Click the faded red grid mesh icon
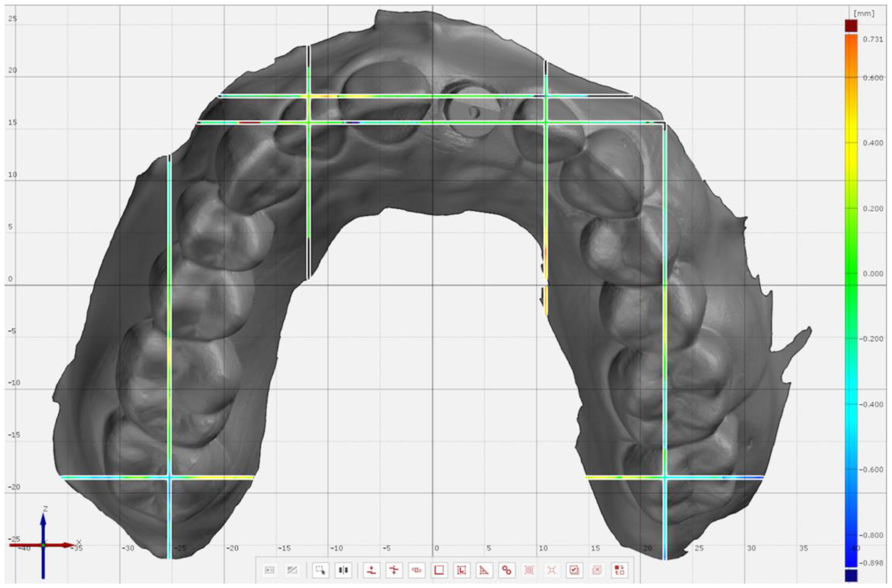Screen dimensions: 892x588 click(529, 570)
